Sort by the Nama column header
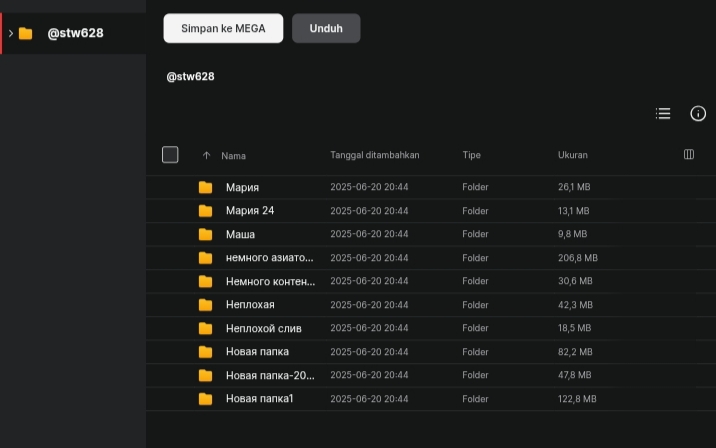Screen dimensions: 716x448 point(233,156)
